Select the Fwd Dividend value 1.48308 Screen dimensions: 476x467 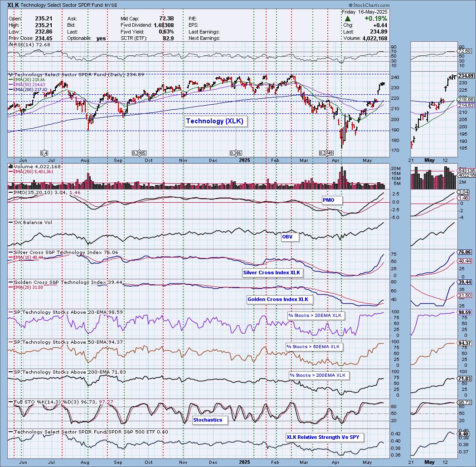(x=164, y=25)
